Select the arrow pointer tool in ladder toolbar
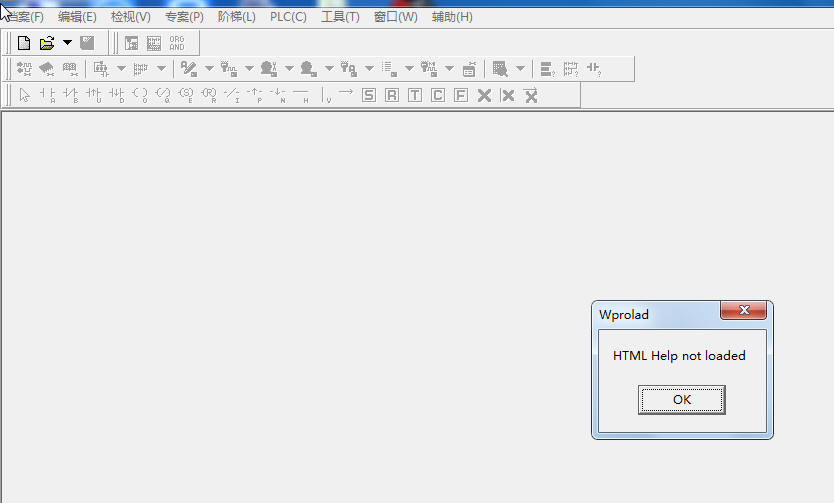This screenshot has height=503, width=834. pos(25,95)
